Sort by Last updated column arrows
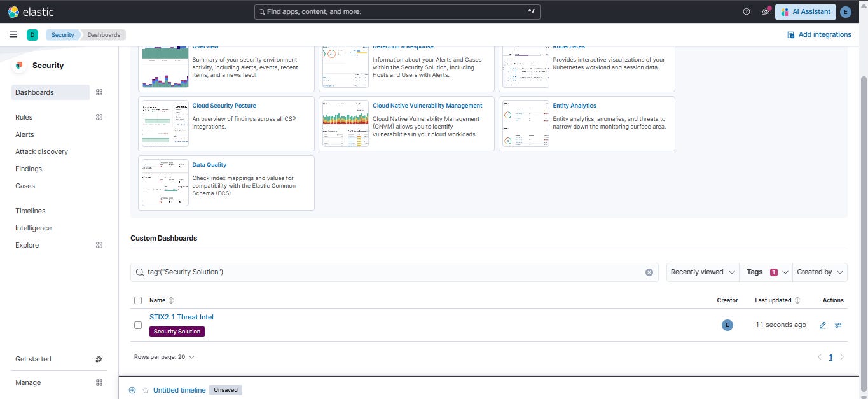 pos(797,300)
